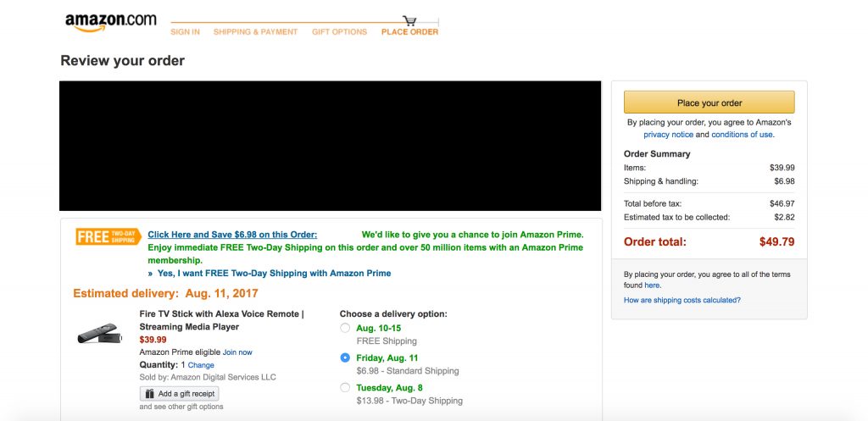Go to the SIGN IN checkout step
Image resolution: width=868 pixels, height=421 pixels.
click(185, 32)
